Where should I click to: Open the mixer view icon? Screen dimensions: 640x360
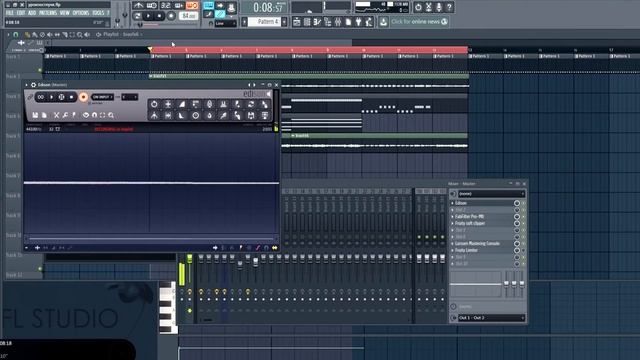pyautogui.click(x=338, y=22)
